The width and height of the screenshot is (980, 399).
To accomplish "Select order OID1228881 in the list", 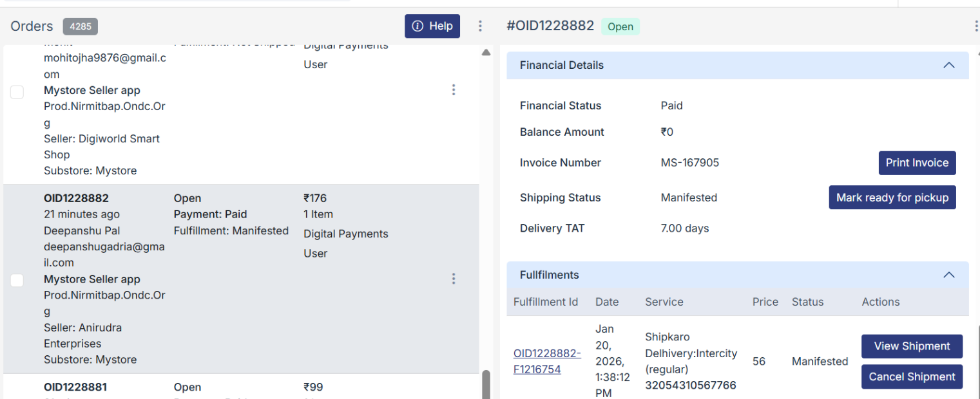I will pos(75,387).
